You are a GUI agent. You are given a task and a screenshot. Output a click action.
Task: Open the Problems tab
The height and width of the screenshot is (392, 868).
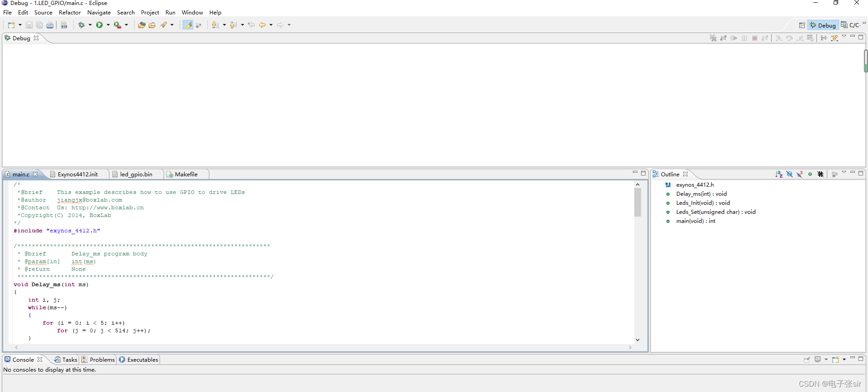tap(98, 359)
